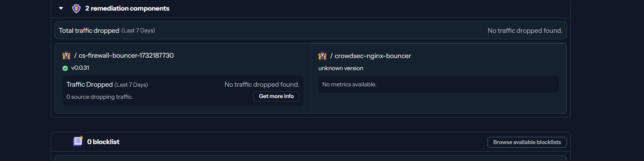Open Browse available blocklists
The height and width of the screenshot is (161, 644).
coord(527,142)
